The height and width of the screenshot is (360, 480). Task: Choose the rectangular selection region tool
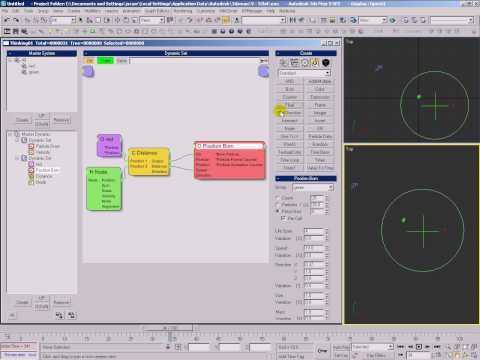pos(99,20)
